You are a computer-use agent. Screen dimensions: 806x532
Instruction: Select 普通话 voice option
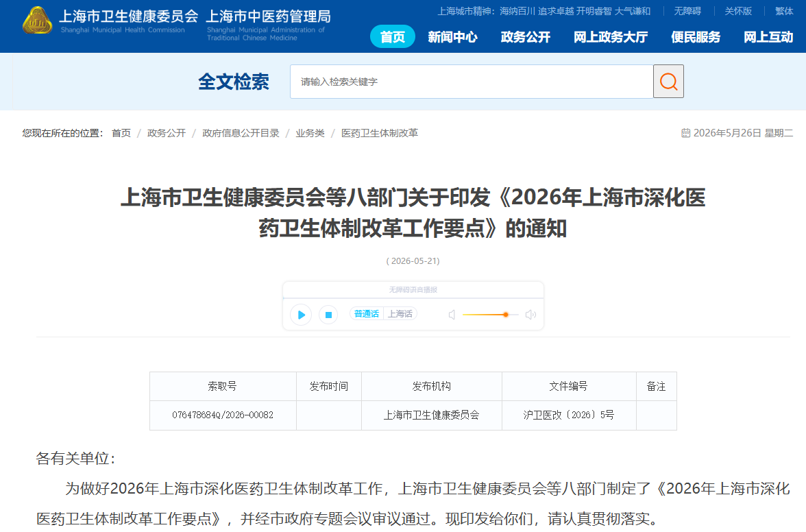pos(367,313)
